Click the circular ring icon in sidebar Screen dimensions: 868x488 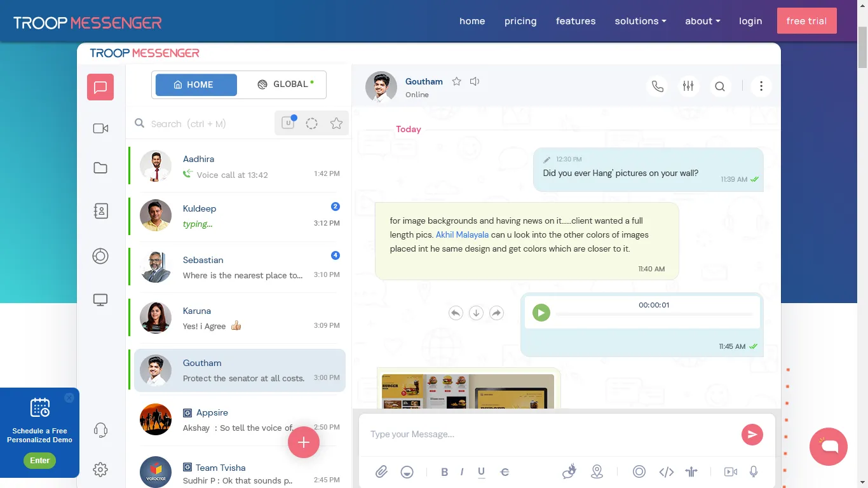100,256
